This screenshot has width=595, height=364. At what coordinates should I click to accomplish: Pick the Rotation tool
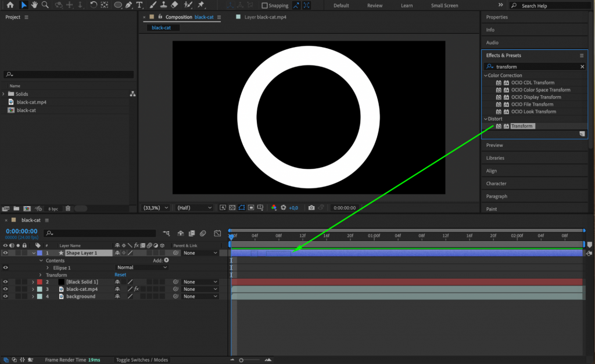(94, 5)
